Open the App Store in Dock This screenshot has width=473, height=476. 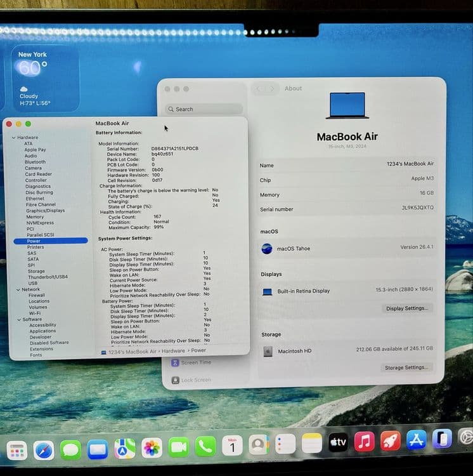tap(417, 440)
